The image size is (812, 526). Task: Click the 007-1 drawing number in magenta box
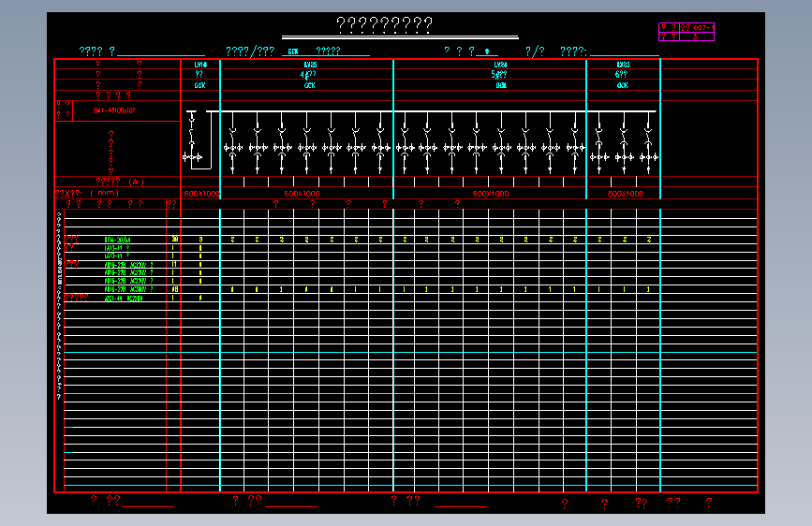(x=703, y=27)
